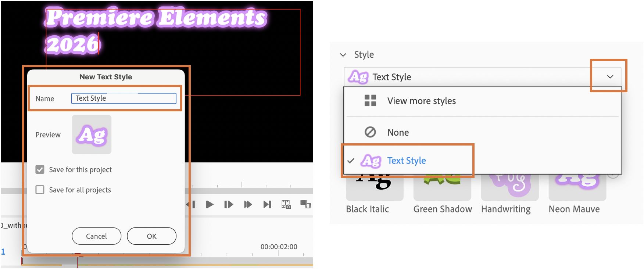The width and height of the screenshot is (644, 269).
Task: Click the Premiere Elements 2026 title text
Action: (x=156, y=31)
